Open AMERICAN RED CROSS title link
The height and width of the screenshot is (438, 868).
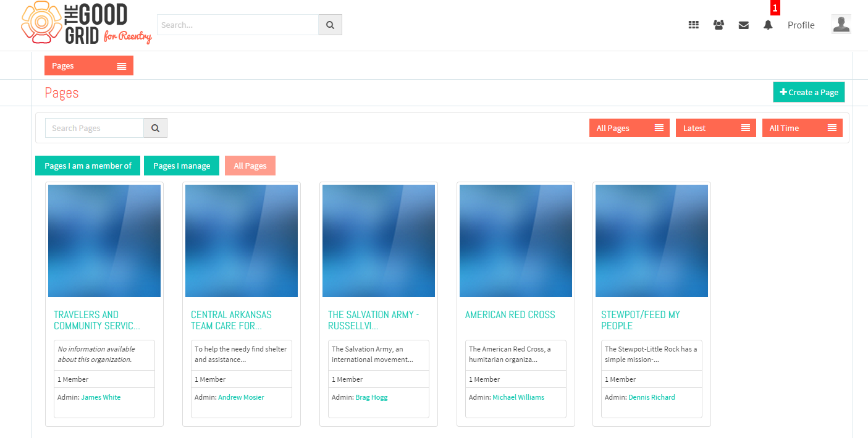click(510, 314)
